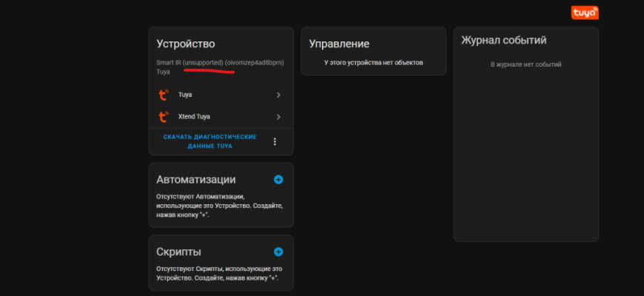This screenshot has width=644, height=296.
Task: Add a new script with plus icon
Action: 278,252
